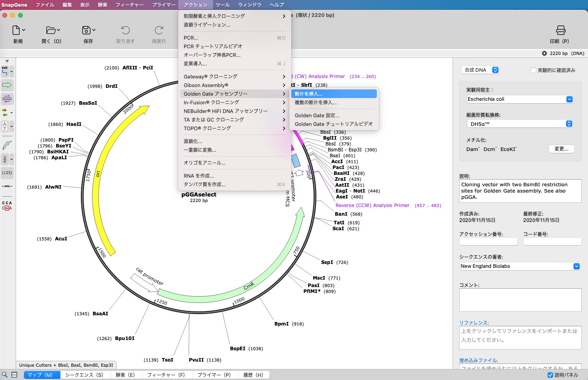Click the magnifier search icon at bottom left
This screenshot has width=588, height=380.
click(x=5, y=375)
